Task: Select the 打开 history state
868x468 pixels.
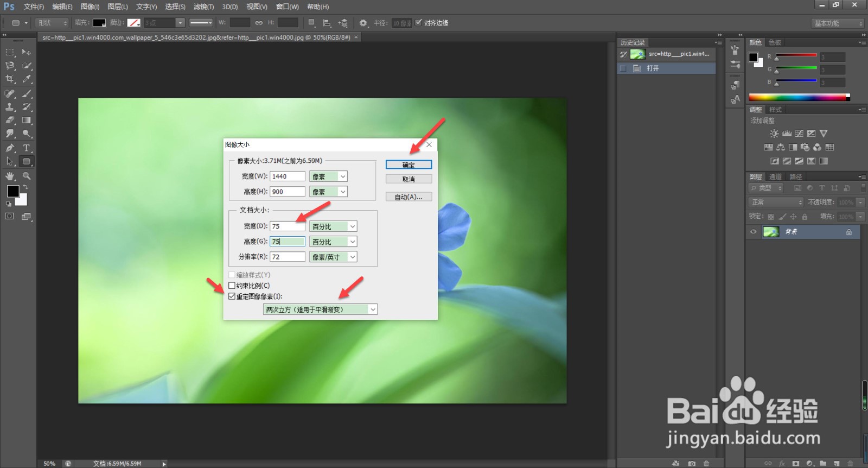Action: pyautogui.click(x=666, y=68)
